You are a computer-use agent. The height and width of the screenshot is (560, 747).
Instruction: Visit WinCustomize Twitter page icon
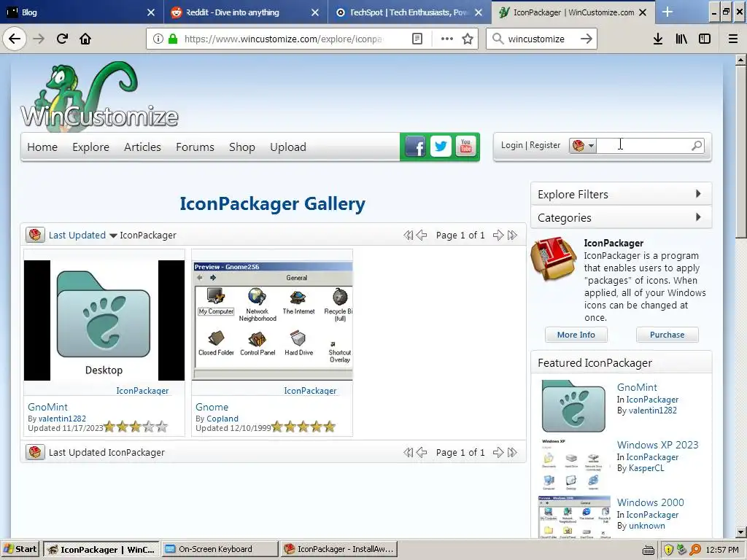[441, 147]
